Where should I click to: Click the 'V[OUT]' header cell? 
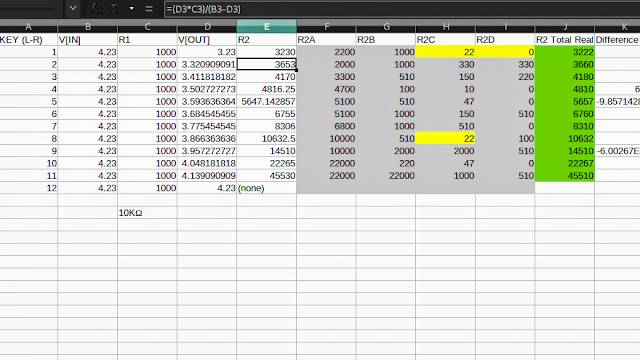pos(207,40)
